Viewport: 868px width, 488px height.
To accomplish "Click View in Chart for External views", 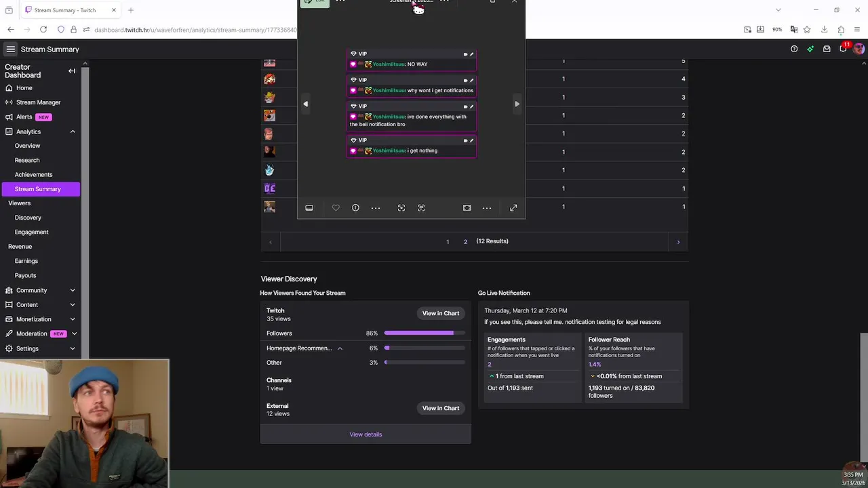I will pos(441,408).
